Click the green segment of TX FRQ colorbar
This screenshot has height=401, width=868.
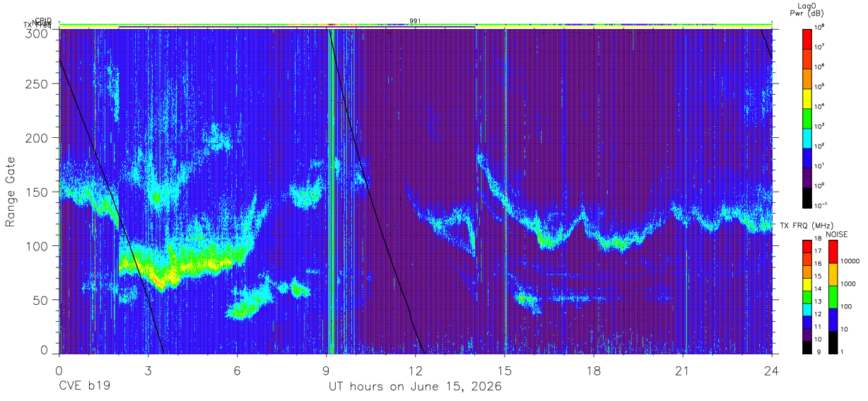point(808,297)
